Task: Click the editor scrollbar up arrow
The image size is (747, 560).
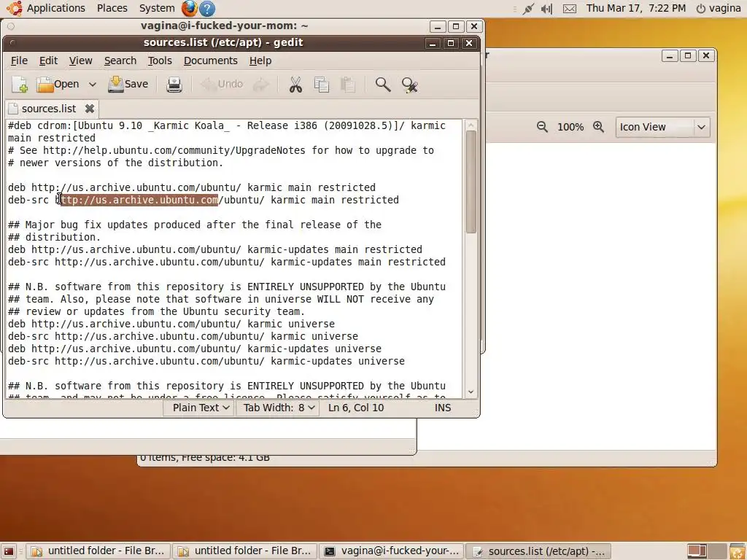Action: pyautogui.click(x=471, y=125)
